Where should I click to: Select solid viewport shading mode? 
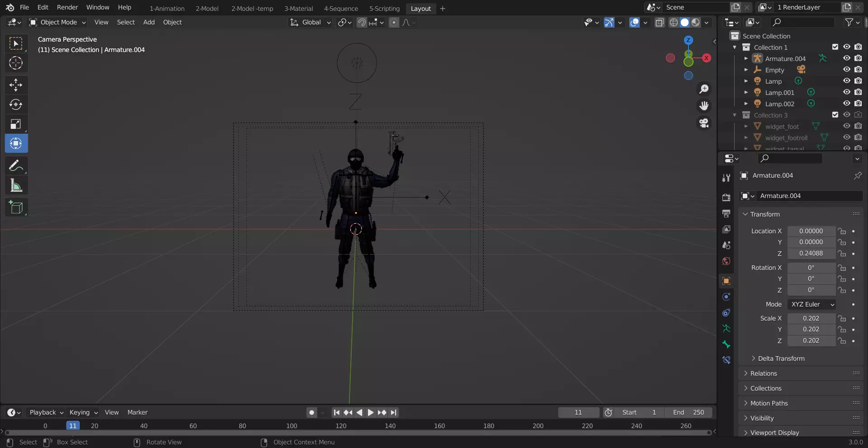click(x=684, y=22)
